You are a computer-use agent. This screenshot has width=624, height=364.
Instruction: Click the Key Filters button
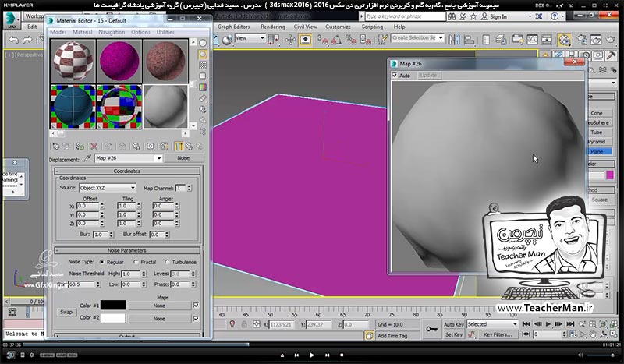click(498, 334)
